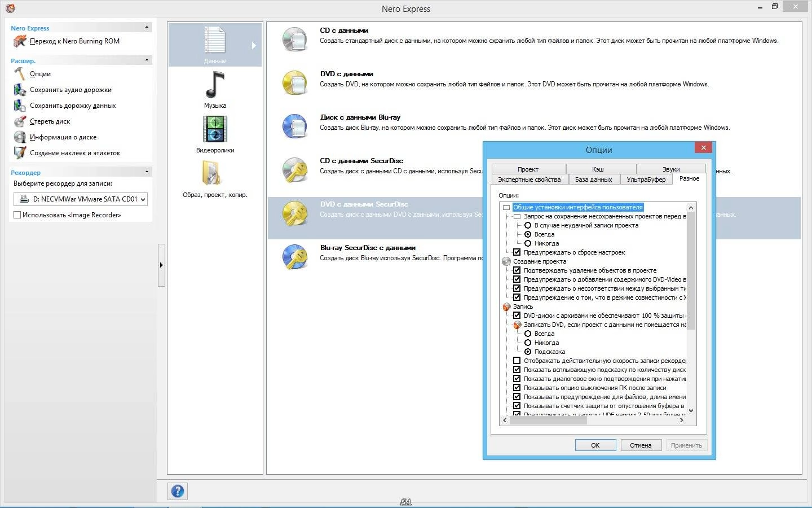The width and height of the screenshot is (812, 508).
Task: Click the arrow on the Данные category
Action: click(x=254, y=45)
